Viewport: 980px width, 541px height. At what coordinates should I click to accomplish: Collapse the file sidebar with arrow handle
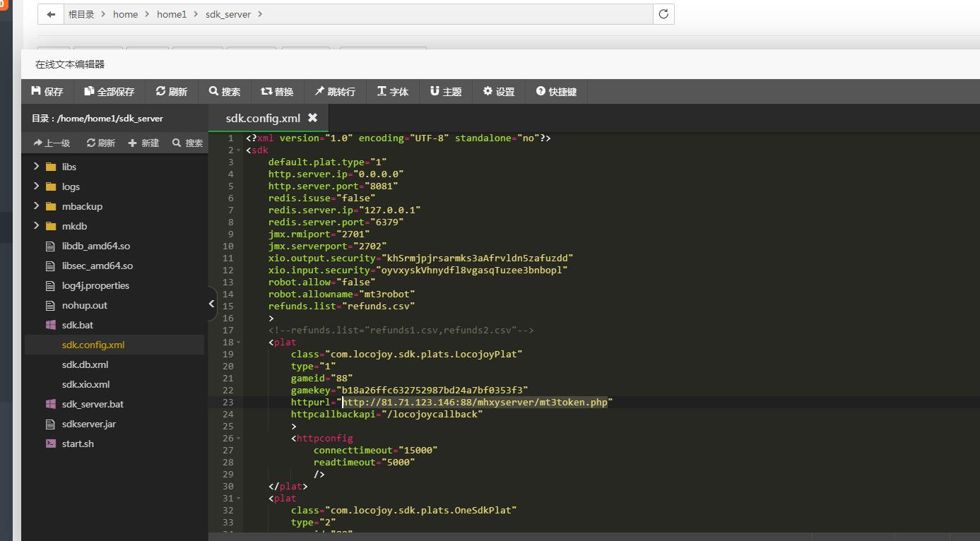[x=212, y=304]
